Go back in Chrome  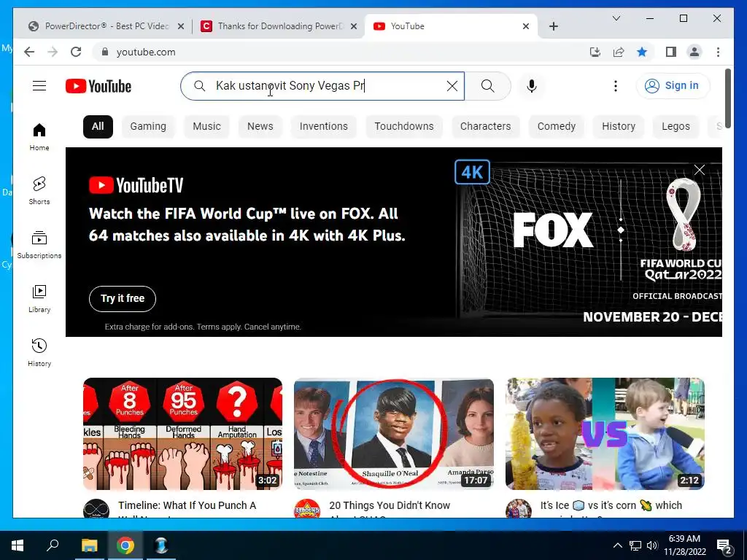click(29, 52)
